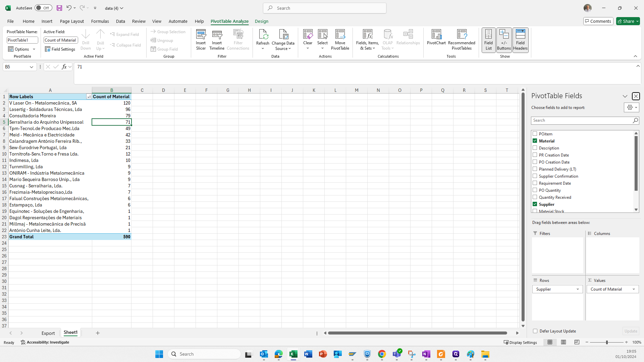Open Outlook from the taskbar
Viewport: 644px width, 362px height.
[264, 354]
